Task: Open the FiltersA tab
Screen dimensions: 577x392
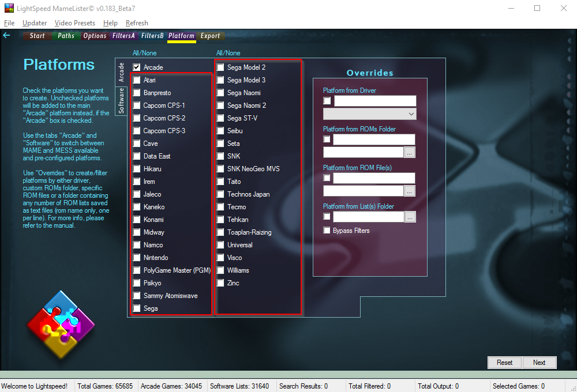Action: tap(123, 36)
